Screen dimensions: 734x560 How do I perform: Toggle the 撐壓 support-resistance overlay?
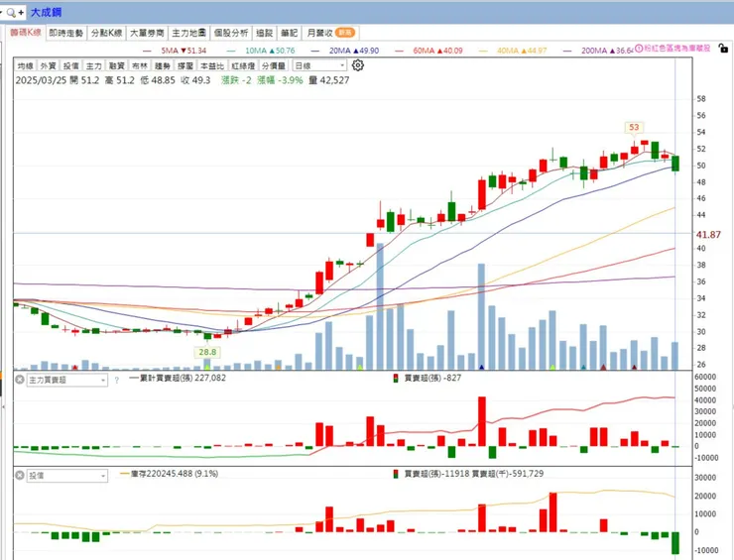coord(185,66)
